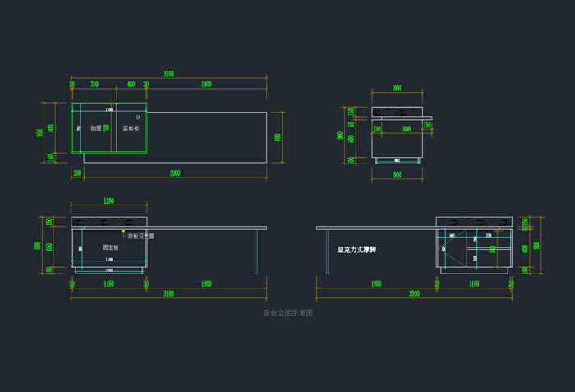575x392 pixels.
Task: Select the 800 dimension above the side elevation
Action: pos(398,88)
